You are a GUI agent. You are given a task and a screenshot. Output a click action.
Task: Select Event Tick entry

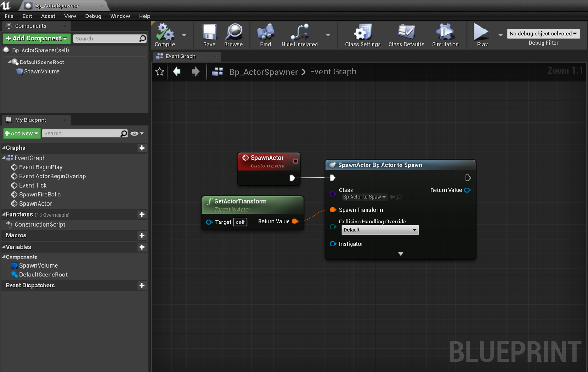33,185
